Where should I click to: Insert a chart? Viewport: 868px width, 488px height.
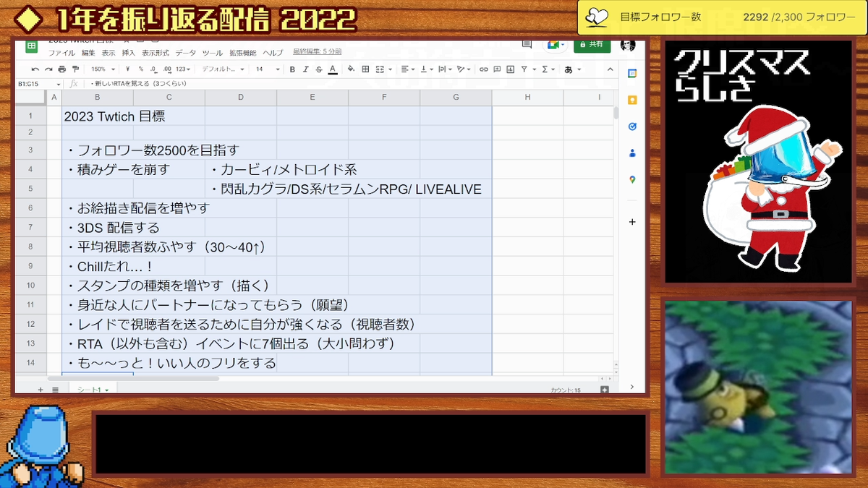point(511,69)
